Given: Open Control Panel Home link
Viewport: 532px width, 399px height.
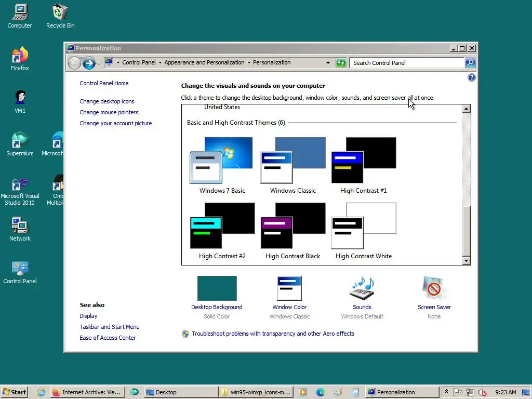Looking at the screenshot, I should click(104, 83).
